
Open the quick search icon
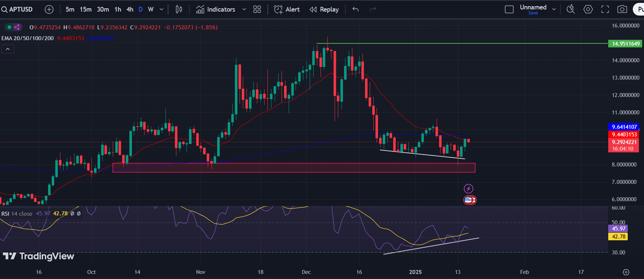coord(571,9)
